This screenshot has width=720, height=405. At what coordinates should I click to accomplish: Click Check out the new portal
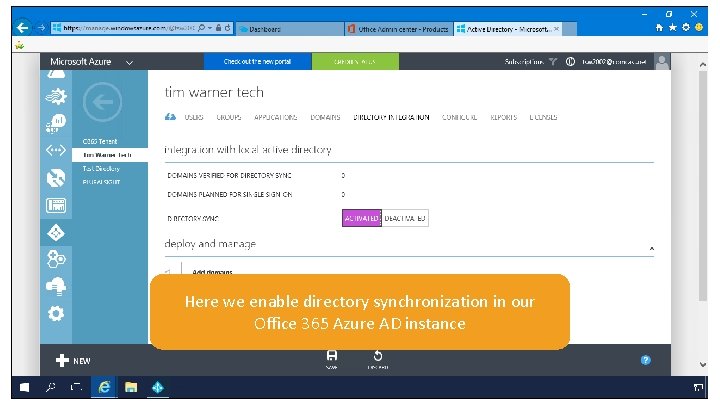[x=257, y=62]
